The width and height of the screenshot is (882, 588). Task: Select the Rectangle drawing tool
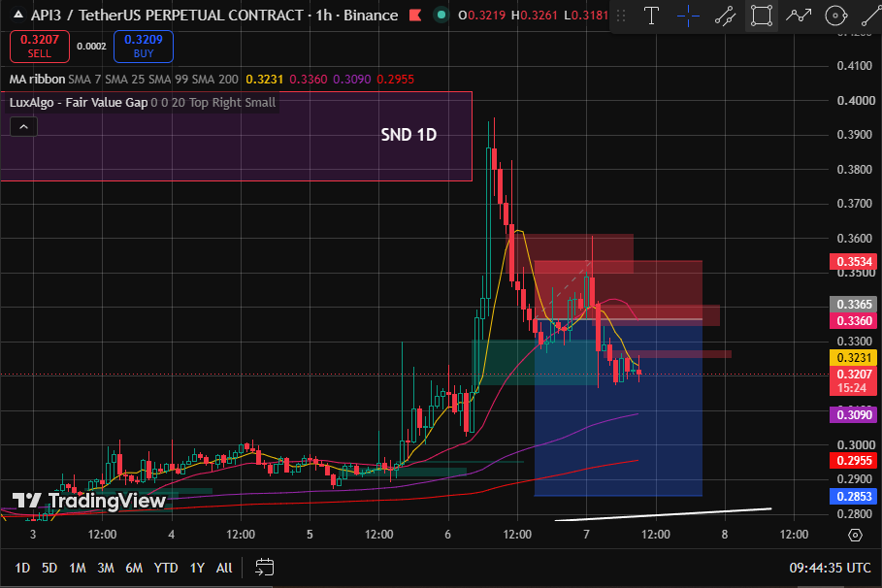(x=761, y=16)
